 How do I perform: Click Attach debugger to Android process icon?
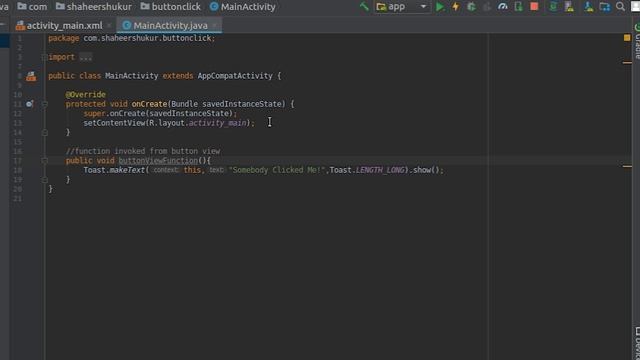click(518, 7)
